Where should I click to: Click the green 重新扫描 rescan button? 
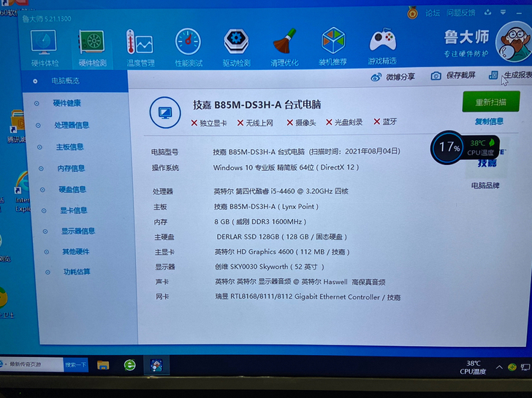click(491, 102)
